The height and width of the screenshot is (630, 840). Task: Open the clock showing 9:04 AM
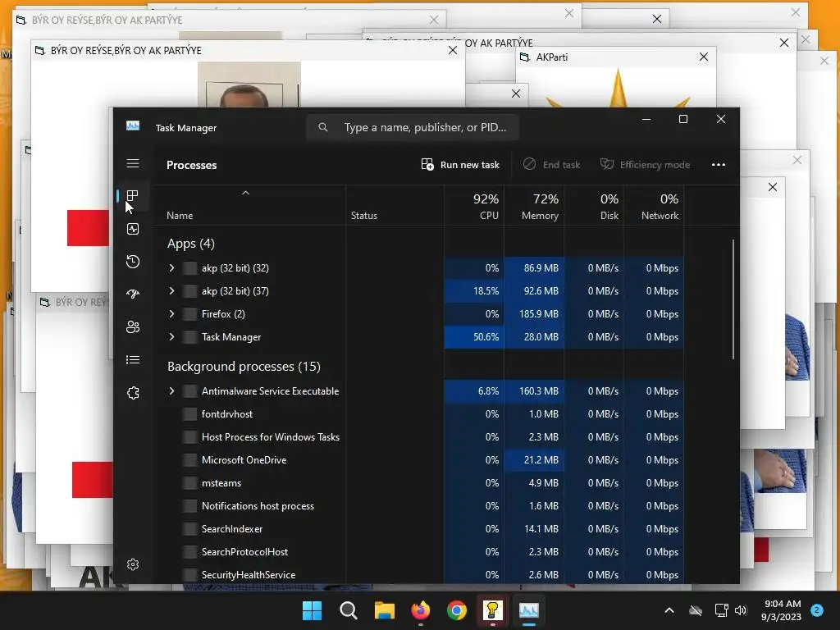(x=781, y=610)
